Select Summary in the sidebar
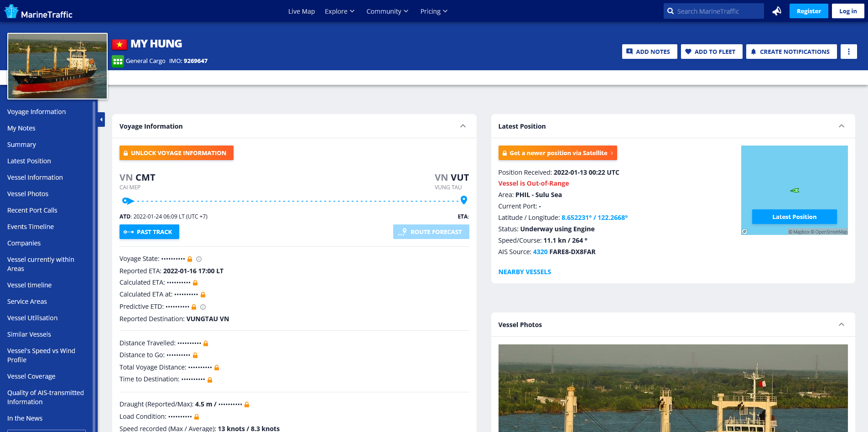This screenshot has width=868, height=432. pyautogui.click(x=21, y=145)
